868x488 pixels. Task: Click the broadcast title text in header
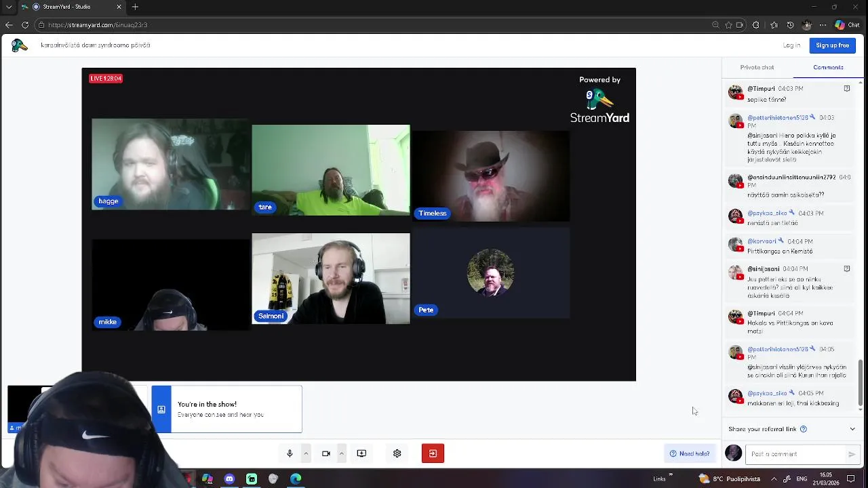tap(96, 45)
